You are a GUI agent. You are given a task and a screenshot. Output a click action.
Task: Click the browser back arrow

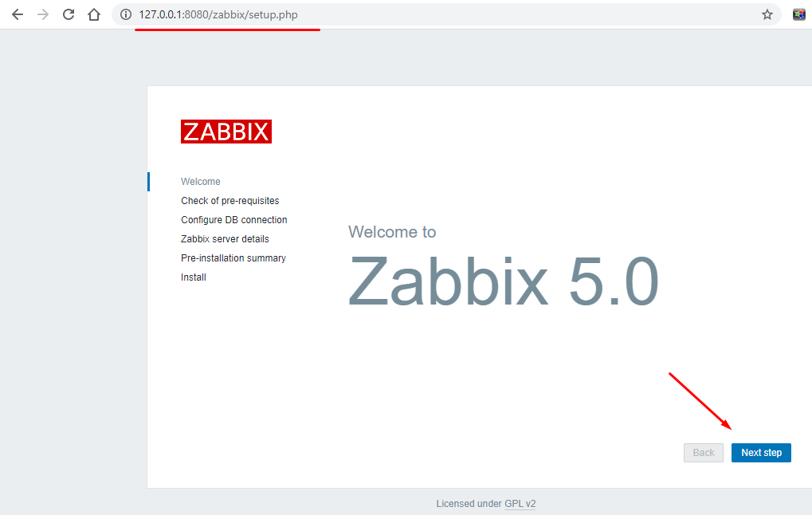(x=18, y=14)
